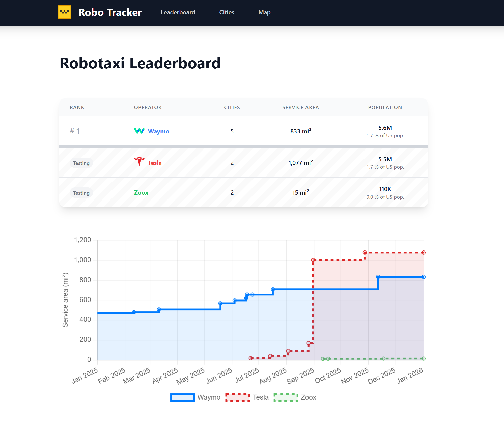504x426 pixels.
Task: Click Zoox's Testing badge
Action: tap(81, 193)
